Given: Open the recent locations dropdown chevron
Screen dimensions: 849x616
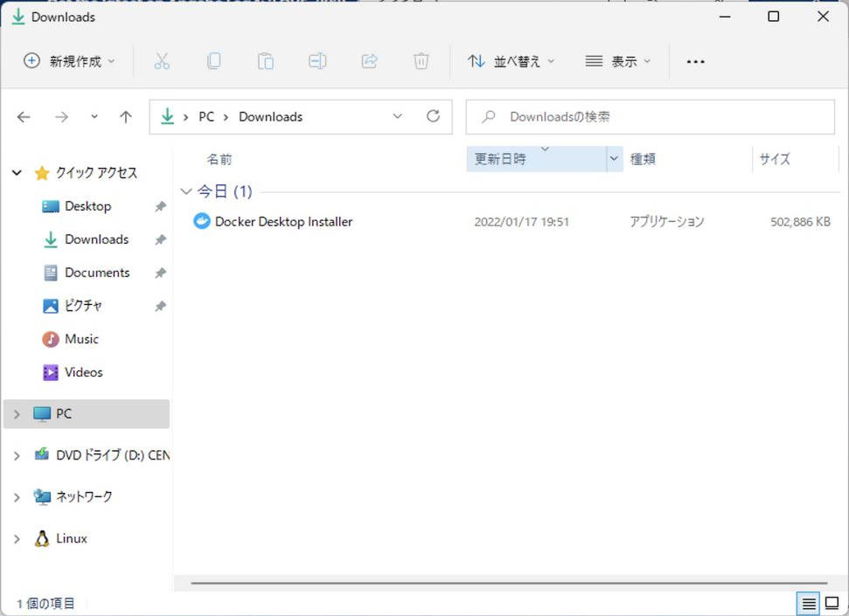Looking at the screenshot, I should [94, 116].
